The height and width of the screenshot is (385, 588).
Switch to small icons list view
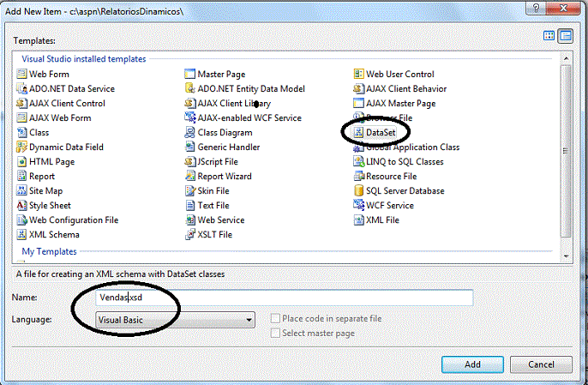point(566,36)
